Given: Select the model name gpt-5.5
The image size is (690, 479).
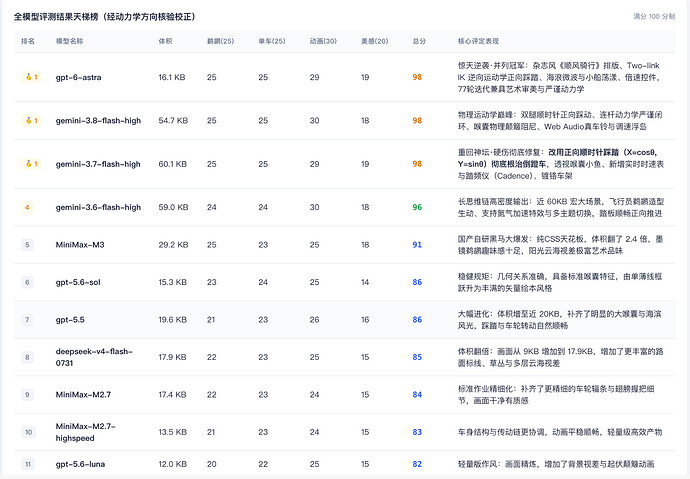Looking at the screenshot, I should (x=70, y=320).
